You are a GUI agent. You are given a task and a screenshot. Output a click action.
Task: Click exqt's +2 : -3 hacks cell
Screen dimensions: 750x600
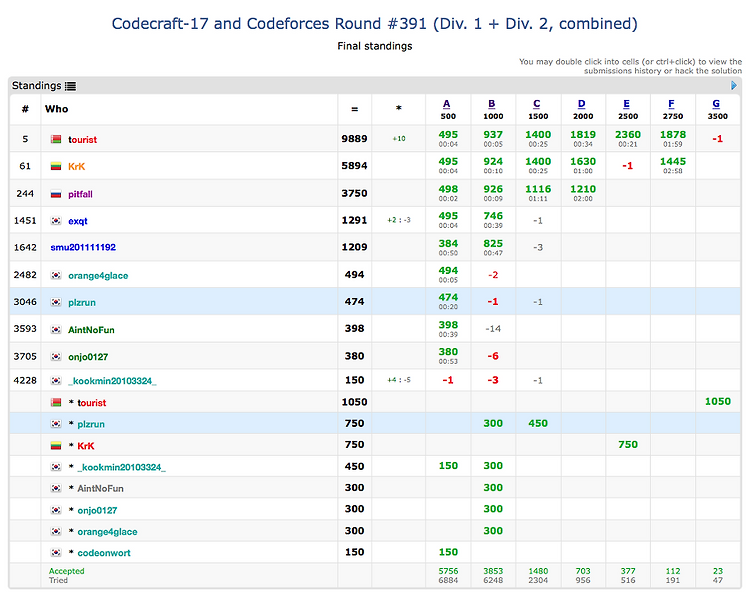point(399,220)
